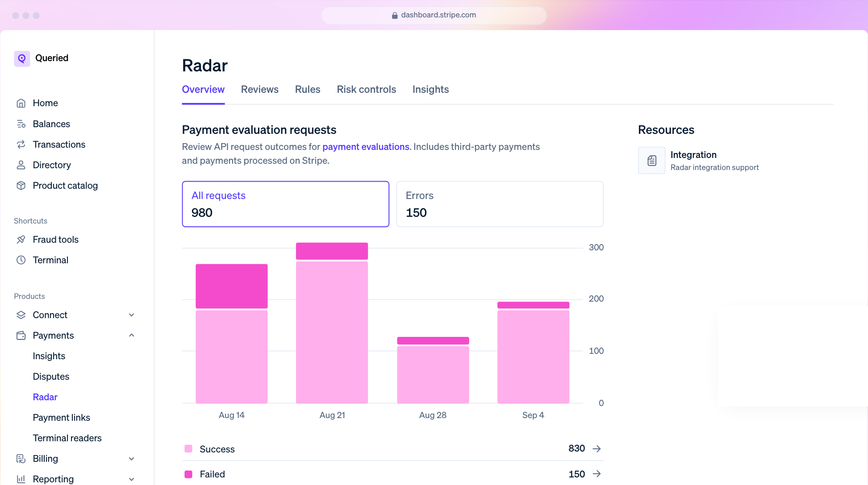868x485 pixels.
Task: Select the Overview tab
Action: coord(203,90)
